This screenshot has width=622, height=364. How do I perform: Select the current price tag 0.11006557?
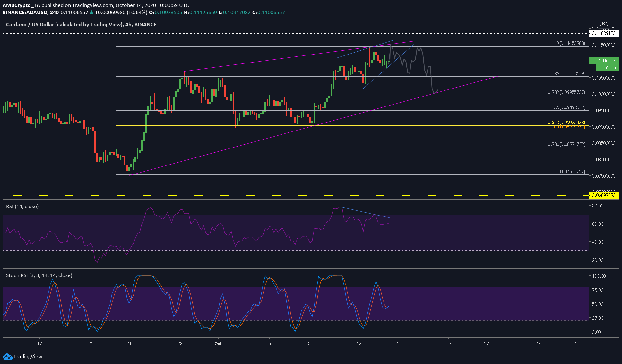point(603,60)
